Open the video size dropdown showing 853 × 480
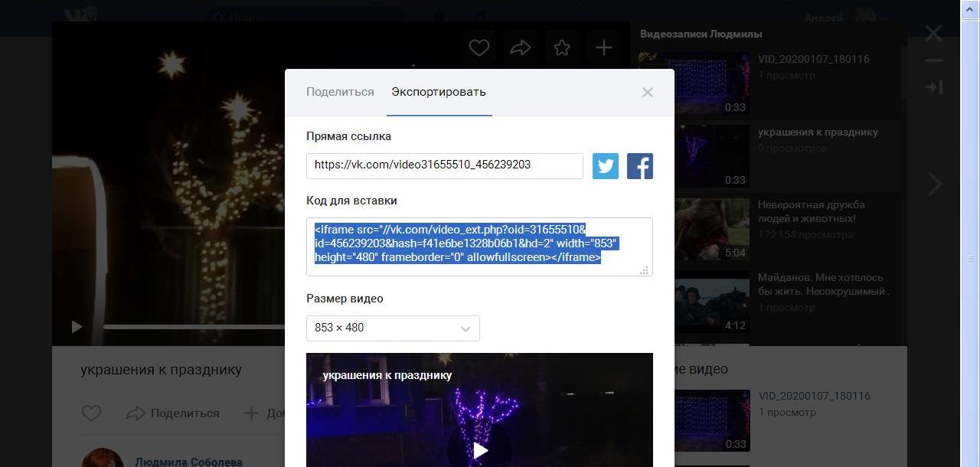Viewport: 980px width, 467px height. click(x=393, y=328)
